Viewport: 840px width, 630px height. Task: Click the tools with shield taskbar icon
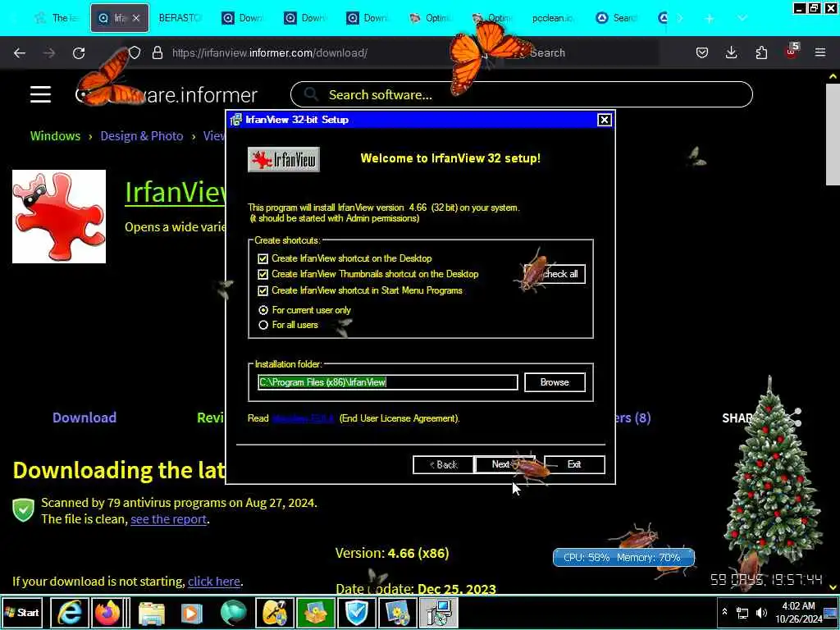coord(274,613)
